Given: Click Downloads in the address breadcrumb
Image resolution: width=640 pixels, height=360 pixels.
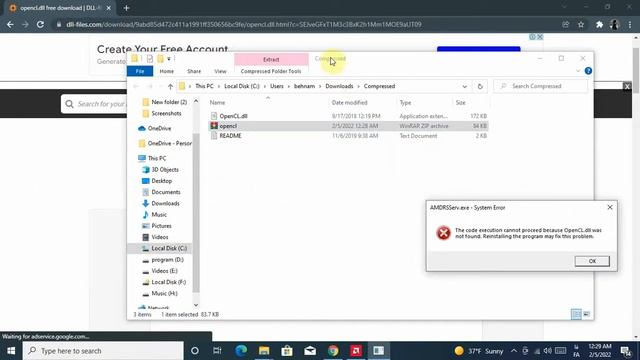Looking at the screenshot, I should tap(339, 87).
